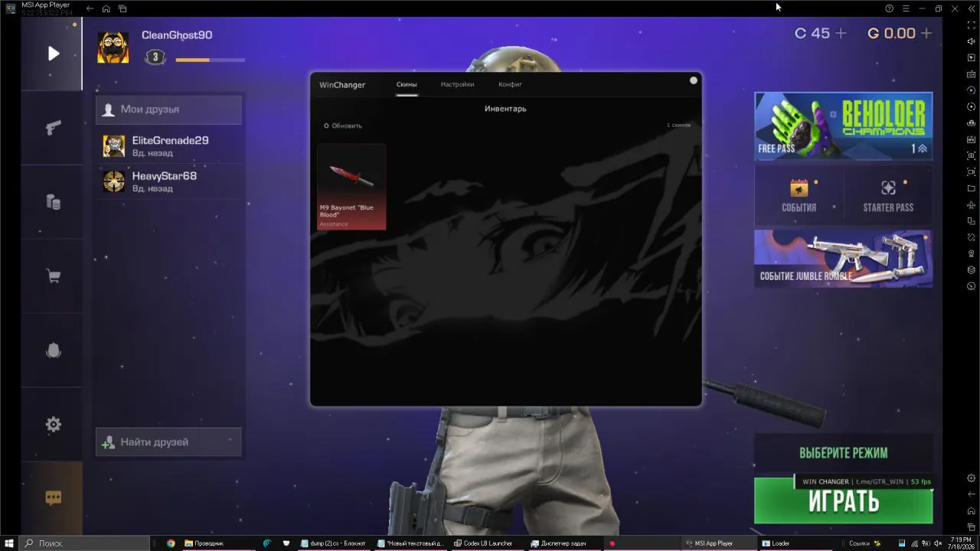Open the coins stack section
The height and width of the screenshot is (551, 980).
pyautogui.click(x=53, y=202)
